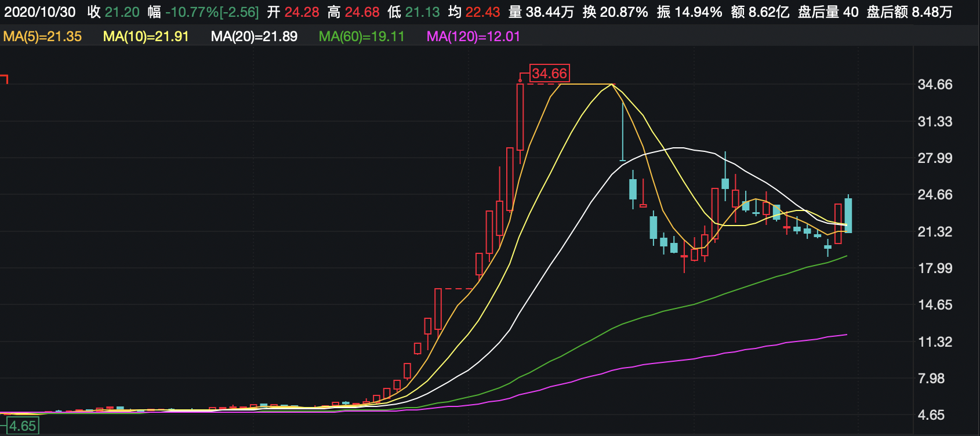Image resolution: width=980 pixels, height=436 pixels.
Task: Select the MA(60)=19.11 indicator label
Action: point(362,37)
